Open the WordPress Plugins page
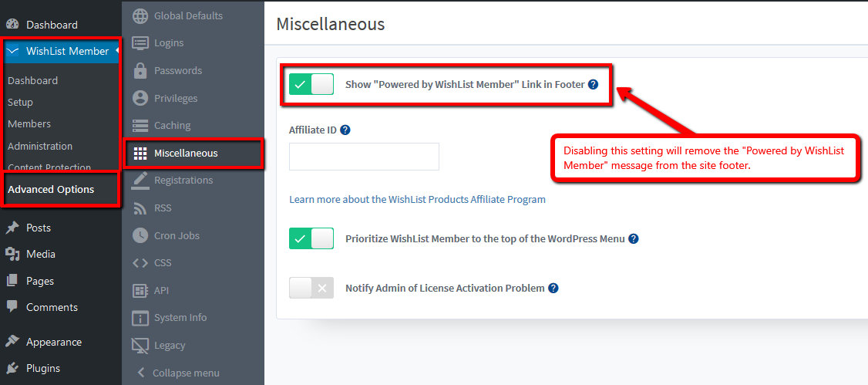This screenshot has width=868, height=385. pyautogui.click(x=43, y=368)
